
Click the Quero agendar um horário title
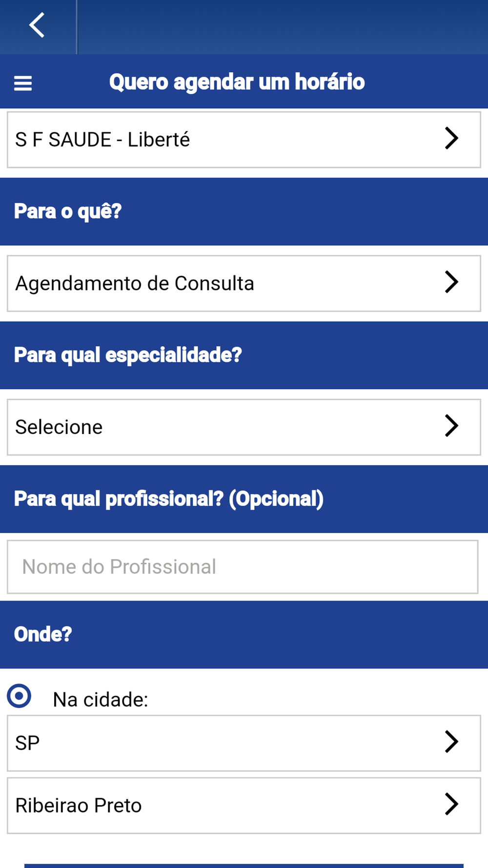237,82
